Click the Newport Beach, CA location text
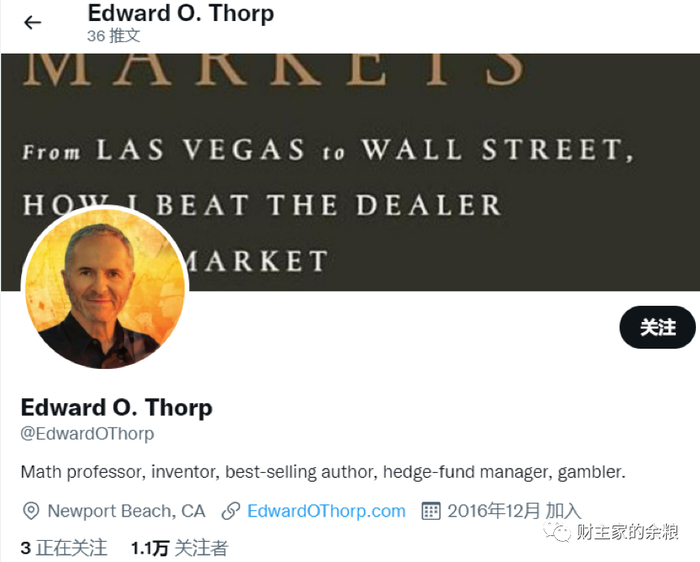The image size is (700, 562). [126, 511]
